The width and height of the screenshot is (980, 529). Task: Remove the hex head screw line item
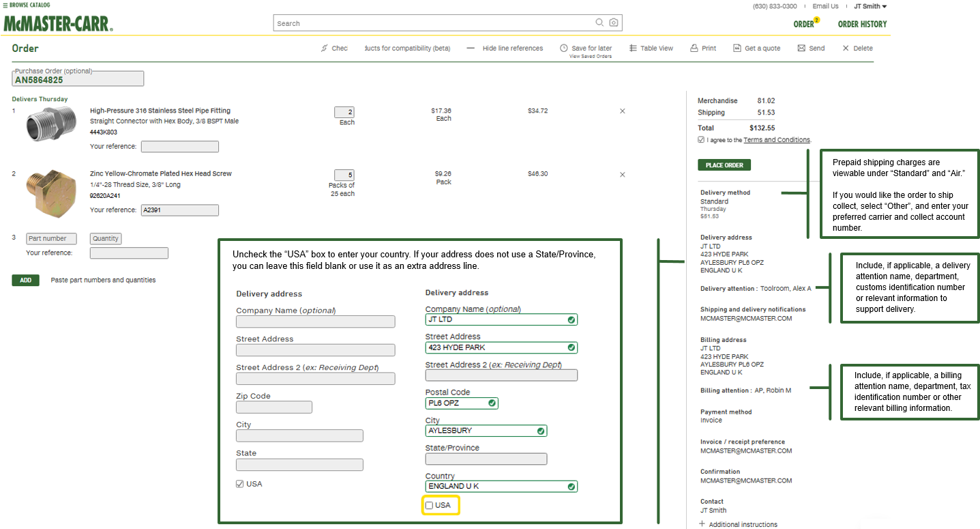(x=622, y=175)
